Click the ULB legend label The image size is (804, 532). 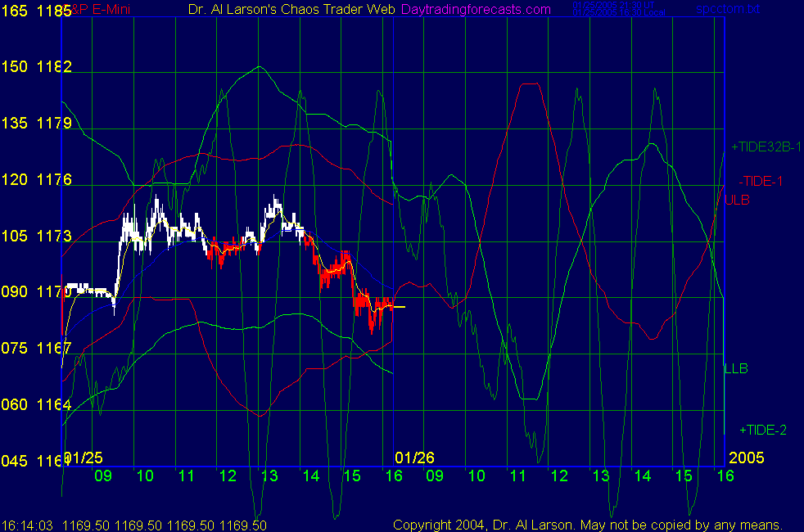(738, 200)
